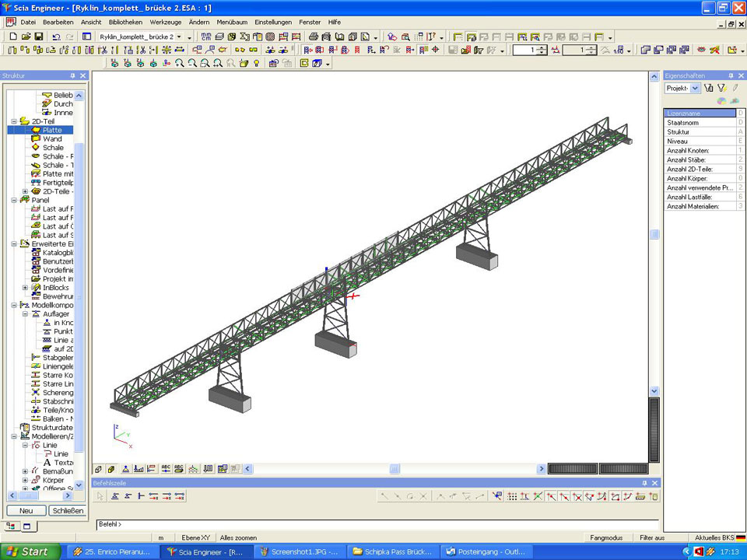Click the dotted grid snap icon

point(512,496)
